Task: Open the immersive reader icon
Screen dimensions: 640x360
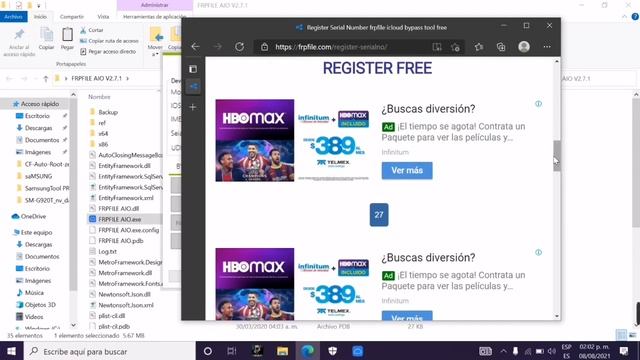Action: coord(437,47)
